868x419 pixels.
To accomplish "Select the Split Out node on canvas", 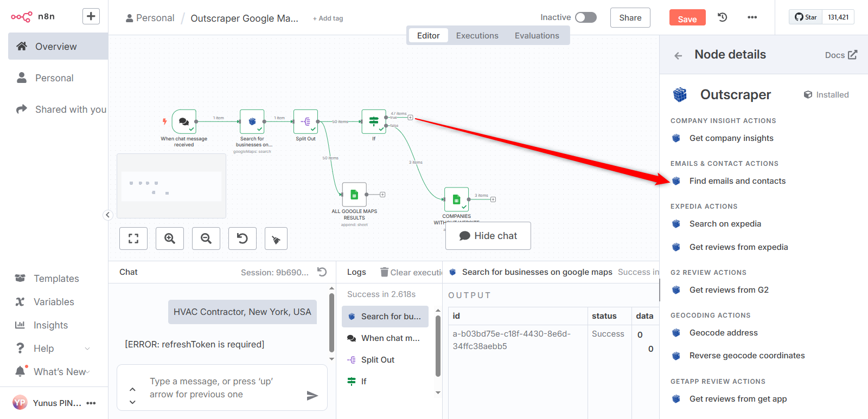I will pyautogui.click(x=305, y=121).
